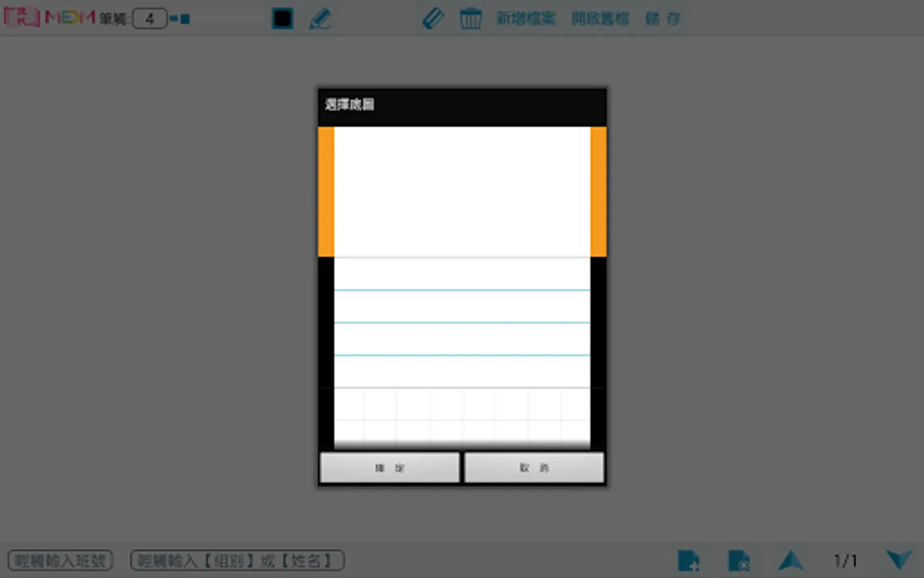Tap the 輕觸輸入班號 input field

pyautogui.click(x=60, y=560)
